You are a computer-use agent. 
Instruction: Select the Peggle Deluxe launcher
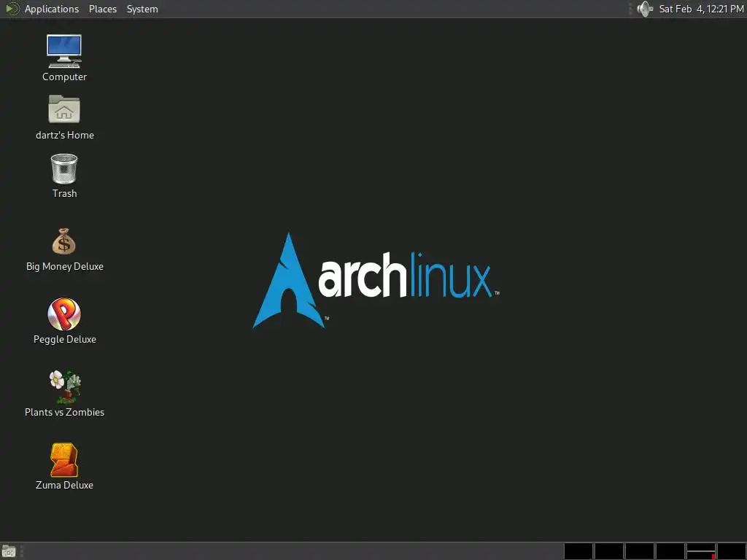click(64, 322)
